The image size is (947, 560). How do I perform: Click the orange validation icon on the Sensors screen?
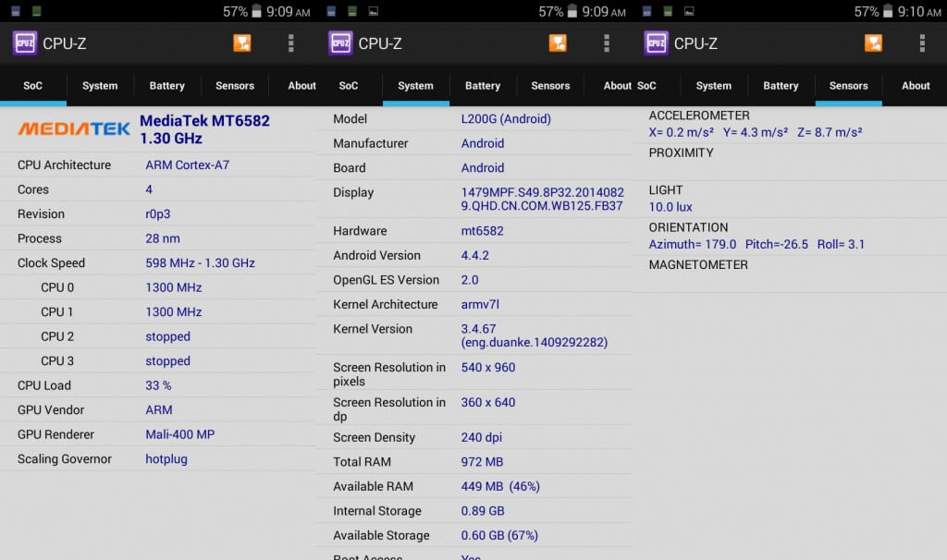click(x=873, y=43)
